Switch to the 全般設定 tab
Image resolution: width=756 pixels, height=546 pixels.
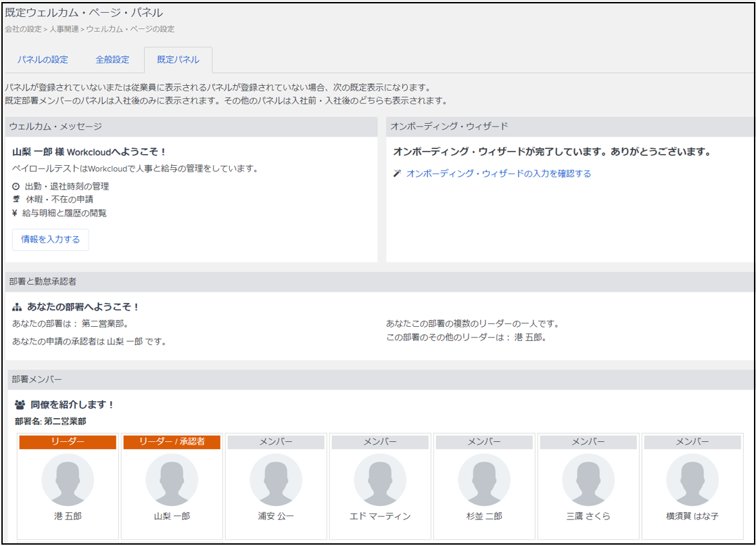tap(112, 60)
